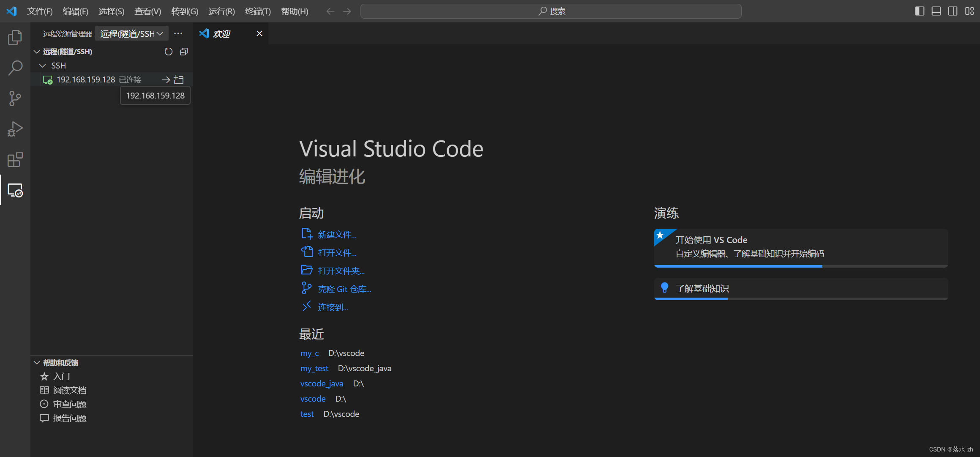Open the 开始使用 VS Code walkthrough

pyautogui.click(x=801, y=247)
